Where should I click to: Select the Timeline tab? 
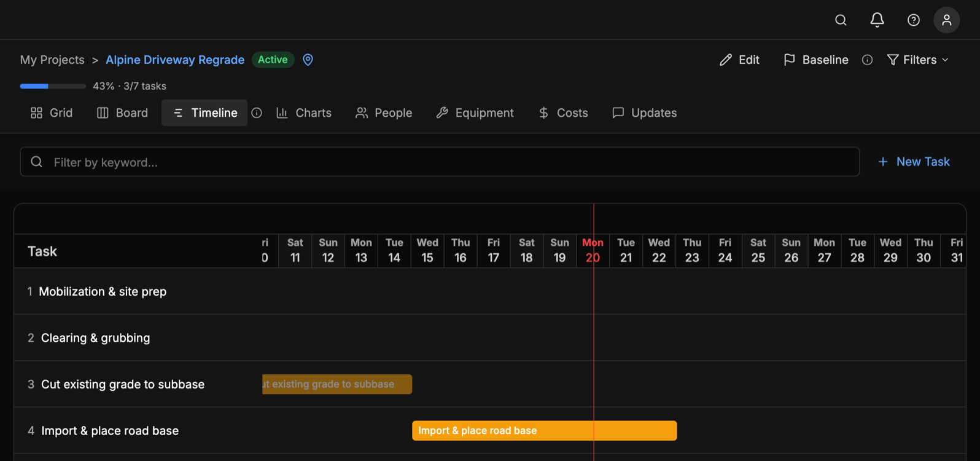tap(204, 113)
